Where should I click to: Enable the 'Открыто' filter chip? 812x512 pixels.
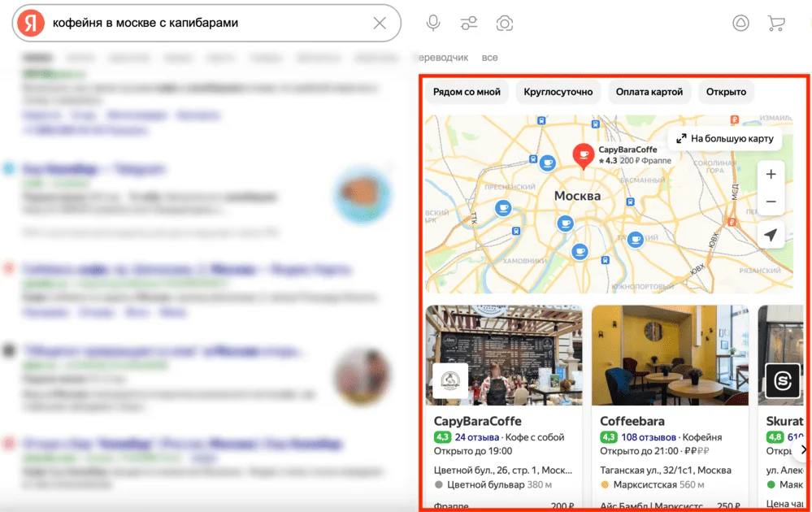[726, 92]
